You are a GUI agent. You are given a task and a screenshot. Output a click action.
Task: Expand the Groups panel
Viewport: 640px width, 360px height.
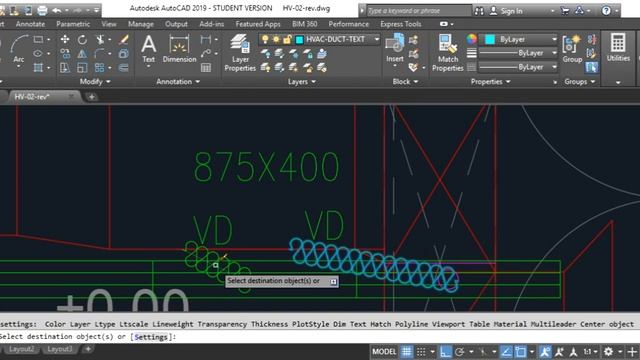pyautogui.click(x=580, y=82)
